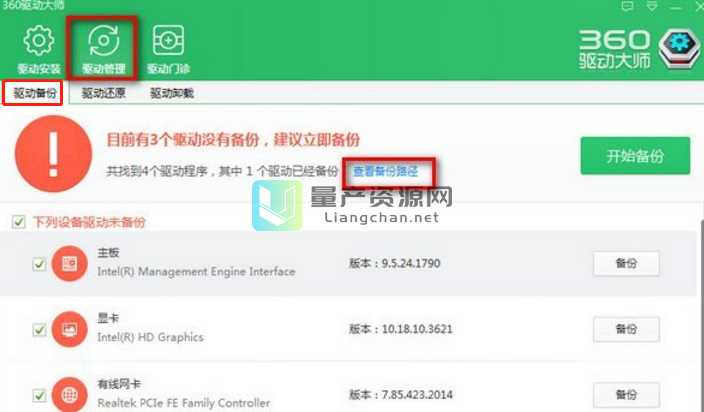Open the 驱动门诊 section

pos(168,49)
